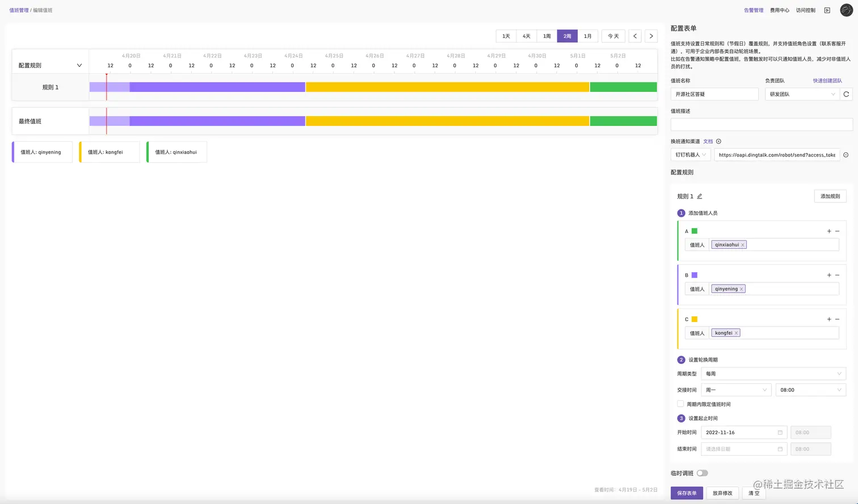Click legend card 值班人: qinxiaohui
This screenshot has height=504, width=858.
coord(176,152)
